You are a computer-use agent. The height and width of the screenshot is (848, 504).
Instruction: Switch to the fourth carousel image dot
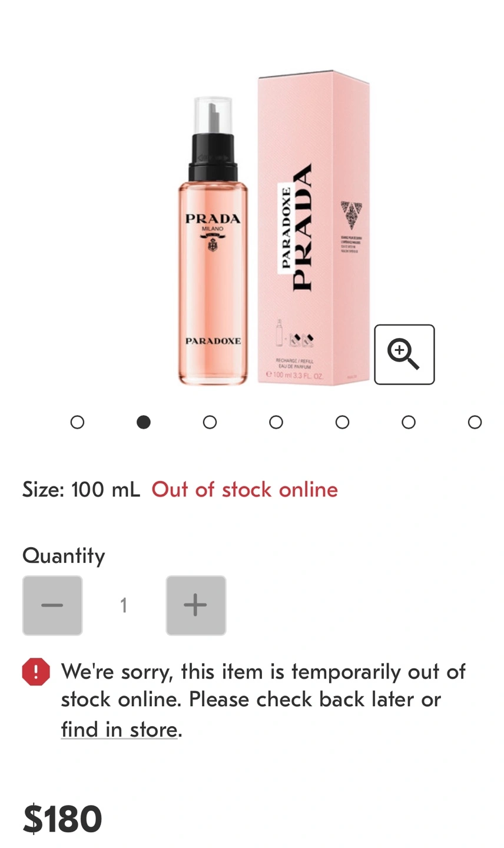(x=276, y=422)
